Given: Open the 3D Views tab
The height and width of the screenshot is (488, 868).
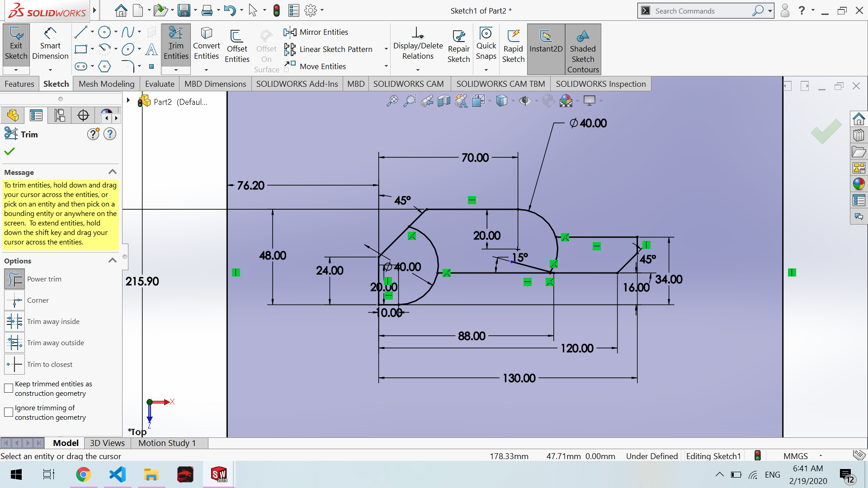Looking at the screenshot, I should point(107,443).
